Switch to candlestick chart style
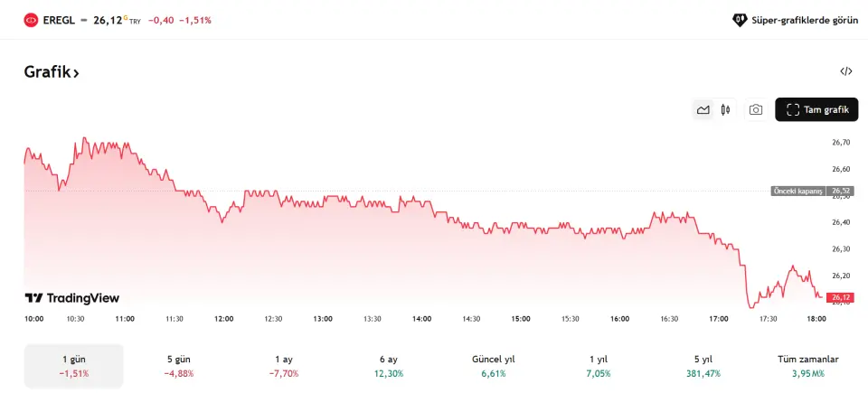This screenshot has height=393, width=868. tap(725, 110)
